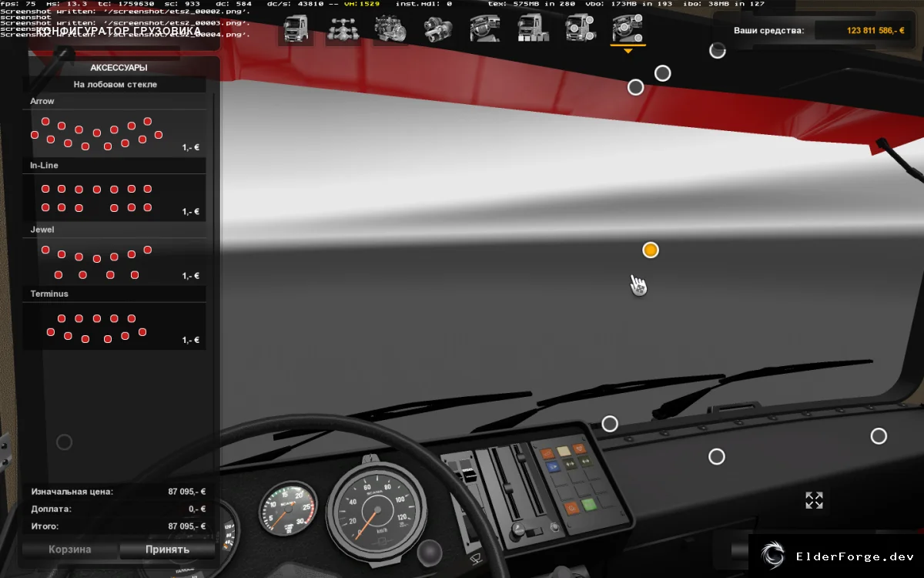Open the truck cabin configuration icon
Screen dimensions: 924x578
296,29
